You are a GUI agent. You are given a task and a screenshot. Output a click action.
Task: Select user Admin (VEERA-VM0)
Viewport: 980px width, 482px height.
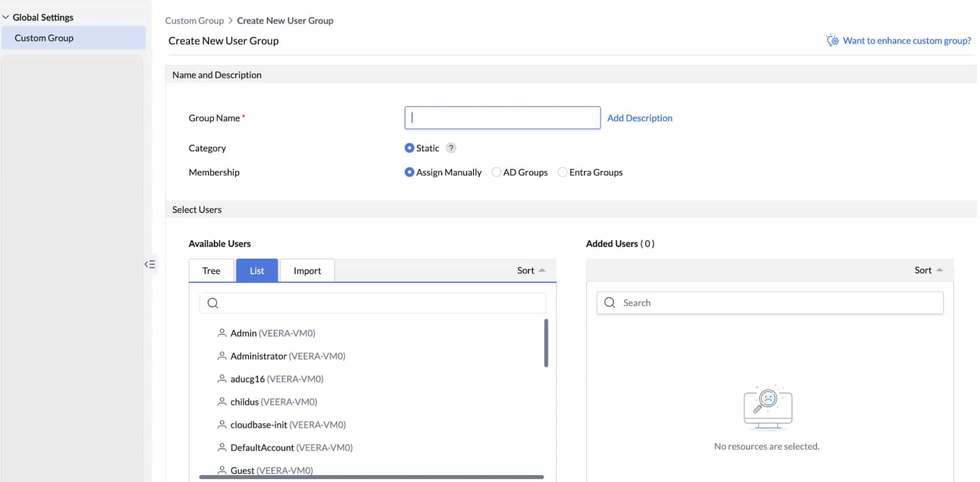(x=273, y=333)
